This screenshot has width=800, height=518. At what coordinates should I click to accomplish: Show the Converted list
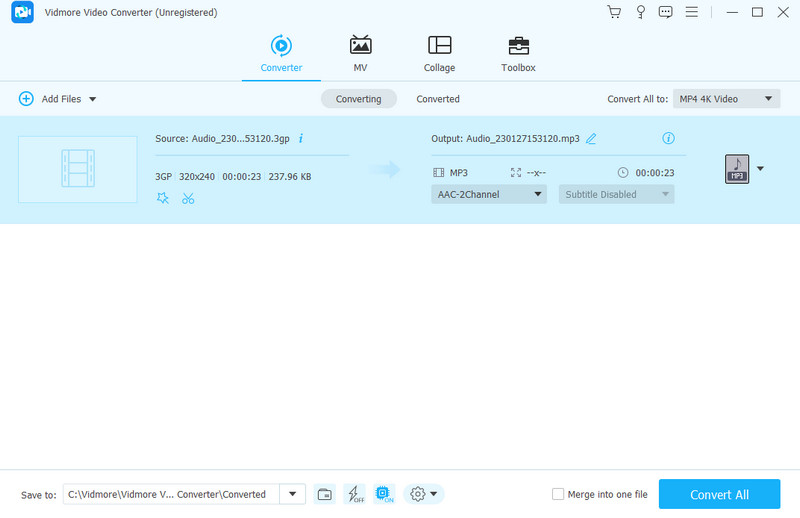pyautogui.click(x=438, y=99)
